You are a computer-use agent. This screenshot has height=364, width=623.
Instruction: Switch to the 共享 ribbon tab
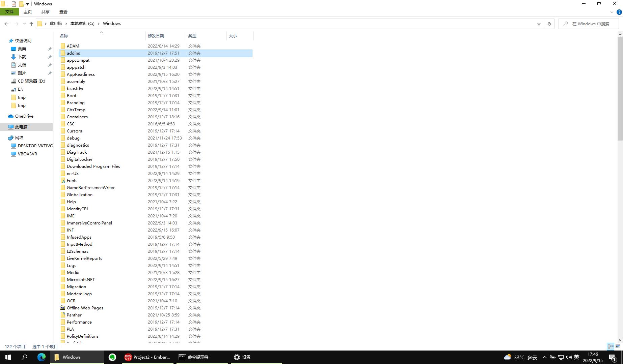pos(46,12)
